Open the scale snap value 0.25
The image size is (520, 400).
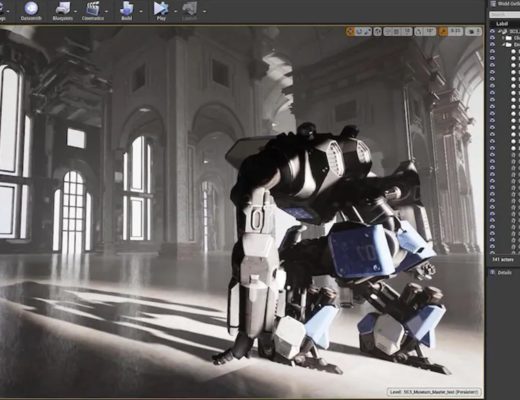455,32
